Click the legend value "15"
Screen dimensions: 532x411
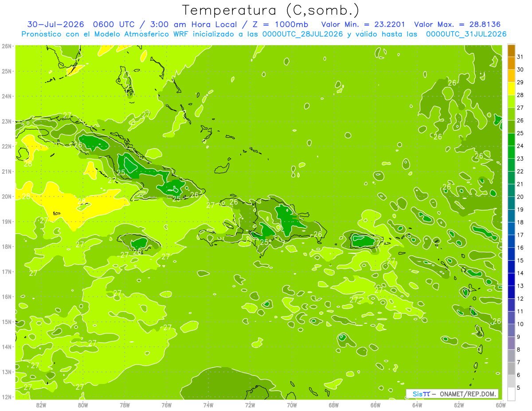(520, 260)
